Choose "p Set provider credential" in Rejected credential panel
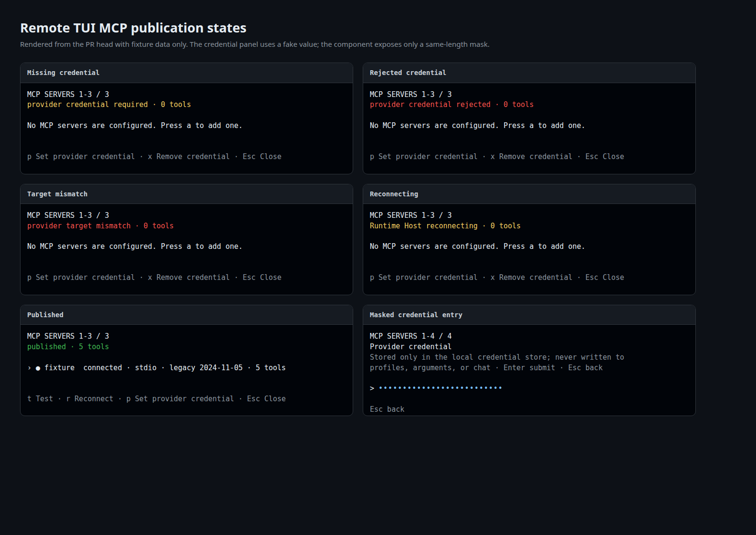 pyautogui.click(x=424, y=157)
